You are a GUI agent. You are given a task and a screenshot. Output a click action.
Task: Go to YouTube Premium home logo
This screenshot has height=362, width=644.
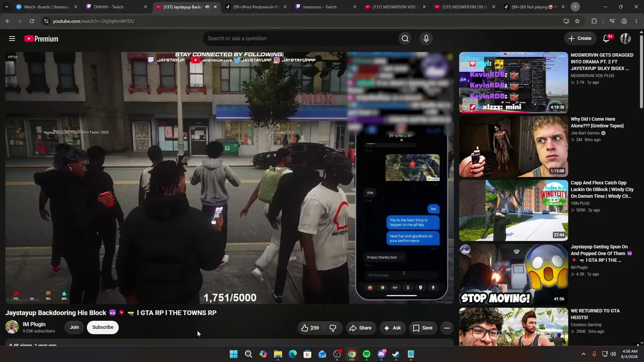41,39
